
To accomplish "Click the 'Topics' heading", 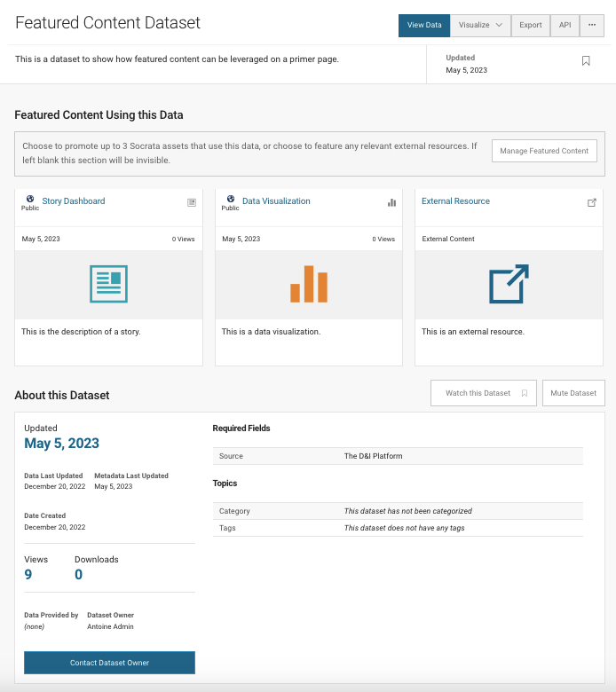I will [225, 484].
